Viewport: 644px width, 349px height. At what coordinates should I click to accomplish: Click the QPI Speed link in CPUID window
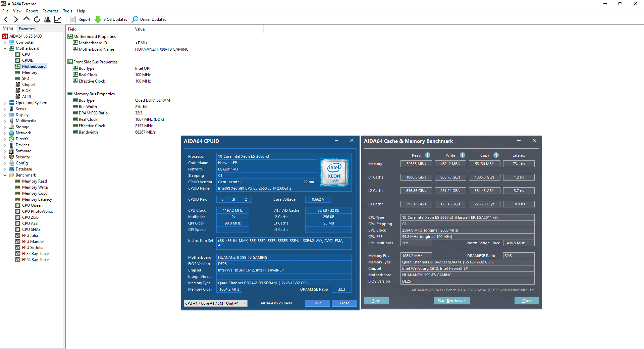click(197, 230)
